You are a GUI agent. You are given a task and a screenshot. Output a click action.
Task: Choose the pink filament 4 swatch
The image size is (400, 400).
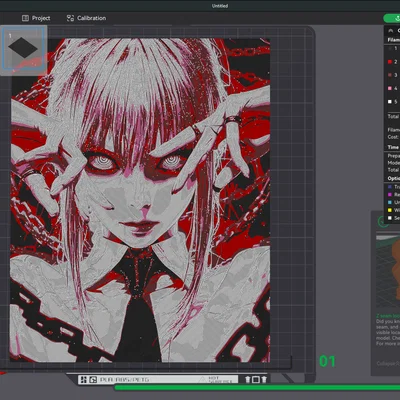pyautogui.click(x=390, y=88)
